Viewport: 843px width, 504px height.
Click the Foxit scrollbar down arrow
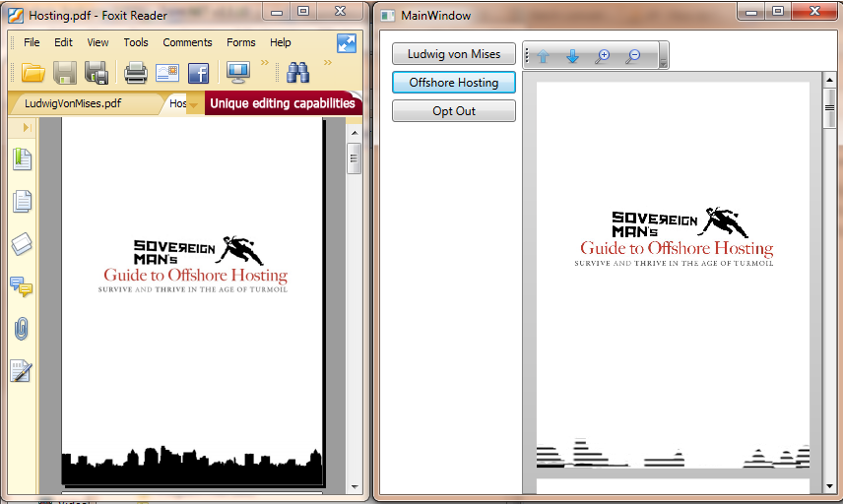pyautogui.click(x=355, y=487)
